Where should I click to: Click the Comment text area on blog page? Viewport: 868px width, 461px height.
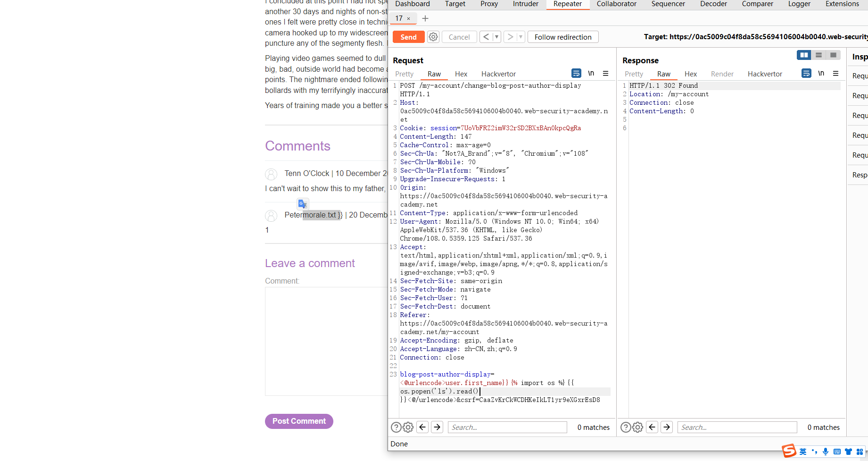pos(326,341)
